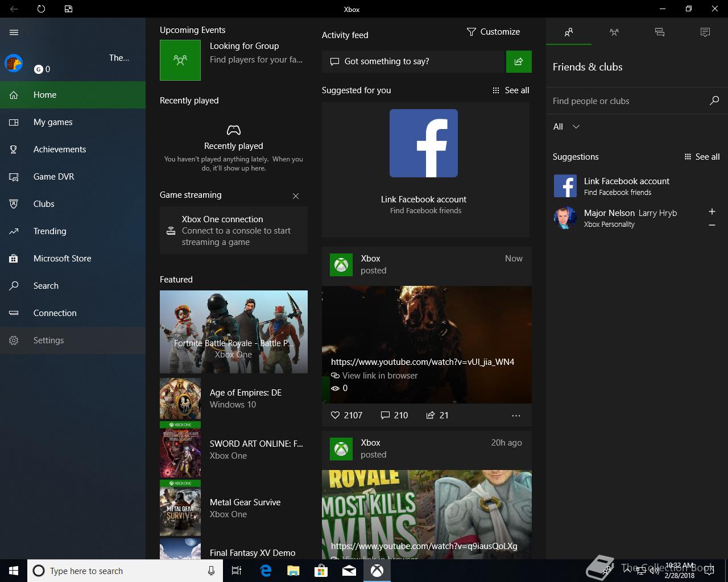Viewport: 728px width, 582px height.
Task: Open the hamburger navigation menu
Action: (x=14, y=32)
